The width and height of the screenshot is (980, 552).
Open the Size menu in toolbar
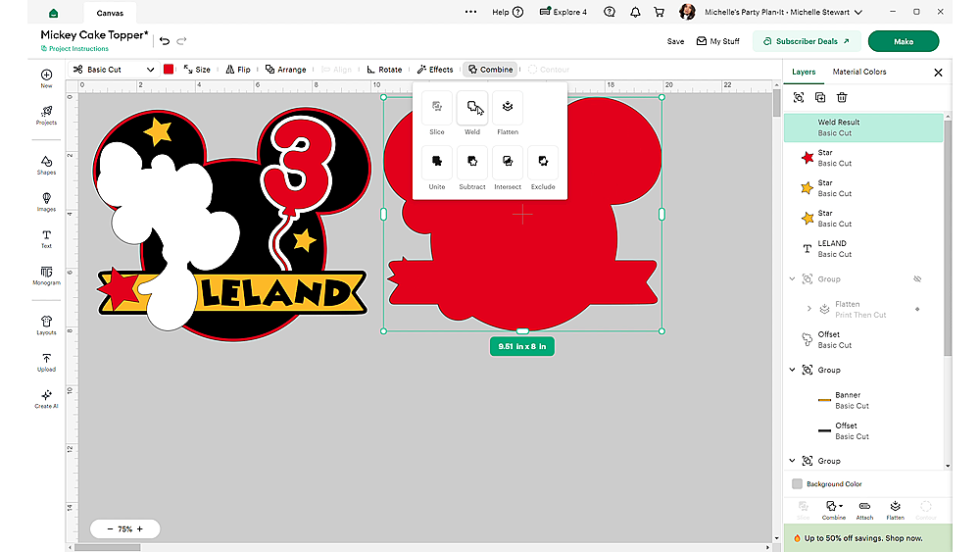(197, 70)
